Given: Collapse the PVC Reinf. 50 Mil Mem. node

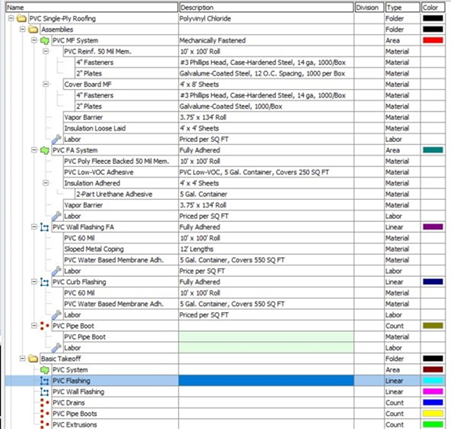Looking at the screenshot, I should click(x=46, y=51).
